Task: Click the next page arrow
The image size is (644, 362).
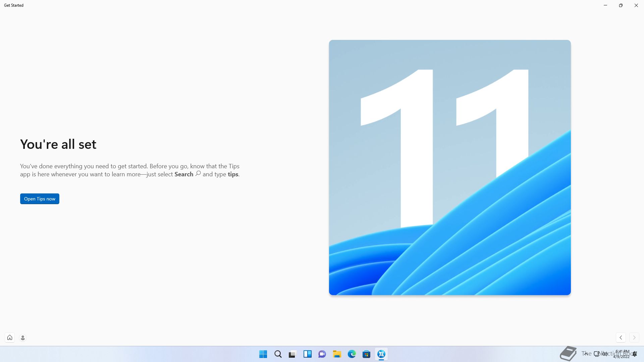Action: point(634,338)
